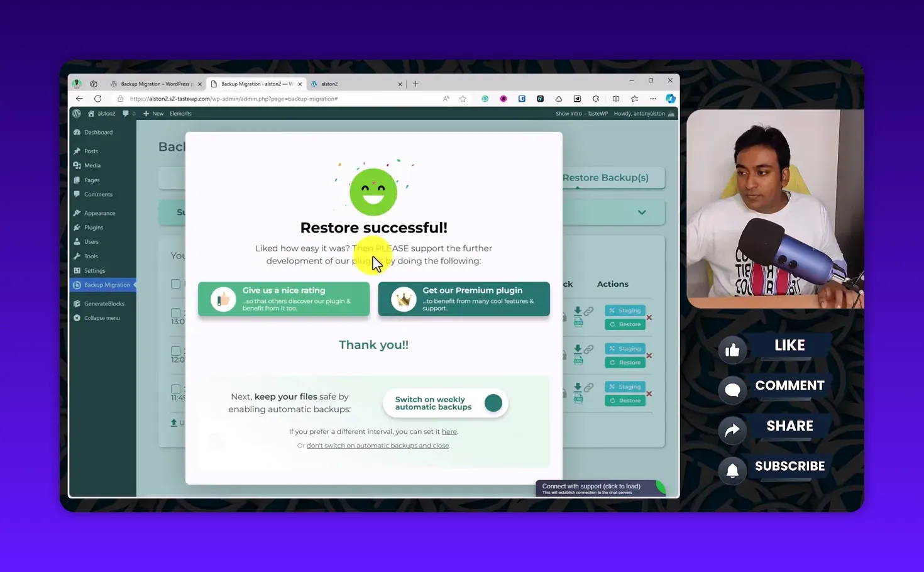Open the log file for the first backup
Image resolution: width=924 pixels, height=572 pixels.
pos(578,322)
